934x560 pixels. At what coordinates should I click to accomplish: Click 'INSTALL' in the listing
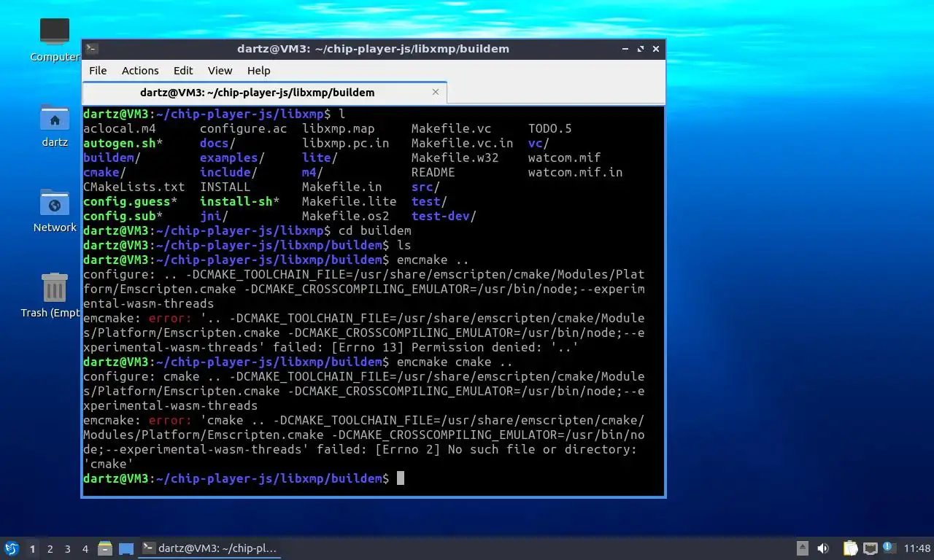(225, 187)
